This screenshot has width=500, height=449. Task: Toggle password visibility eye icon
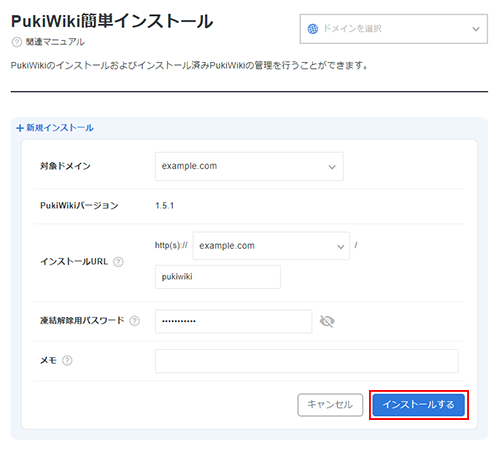coord(327,321)
